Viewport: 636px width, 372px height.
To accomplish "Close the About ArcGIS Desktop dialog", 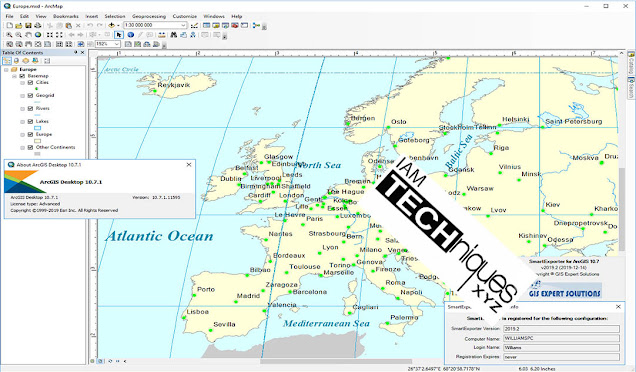I will click(x=189, y=165).
